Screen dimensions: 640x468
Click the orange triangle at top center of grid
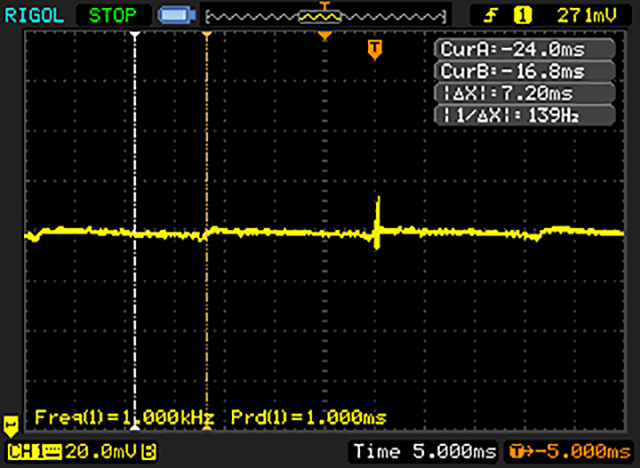pos(324,36)
